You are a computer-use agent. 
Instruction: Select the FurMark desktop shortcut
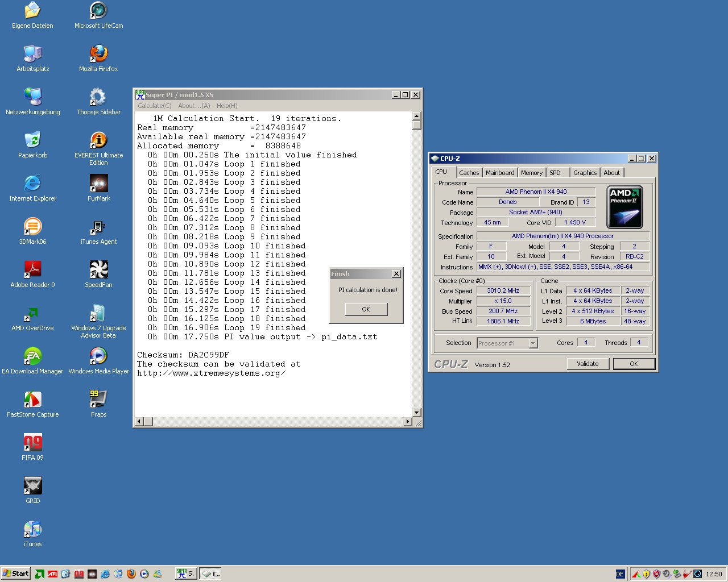tap(98, 188)
